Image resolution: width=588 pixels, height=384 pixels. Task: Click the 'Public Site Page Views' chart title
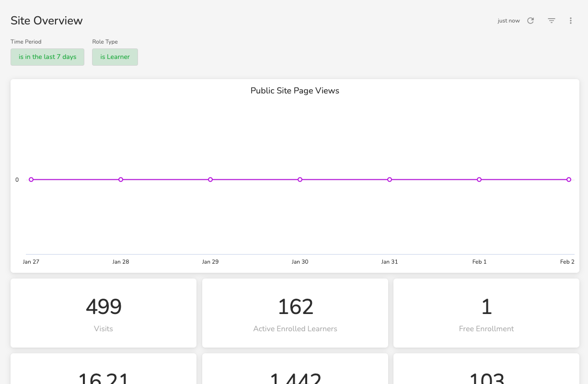(x=295, y=91)
